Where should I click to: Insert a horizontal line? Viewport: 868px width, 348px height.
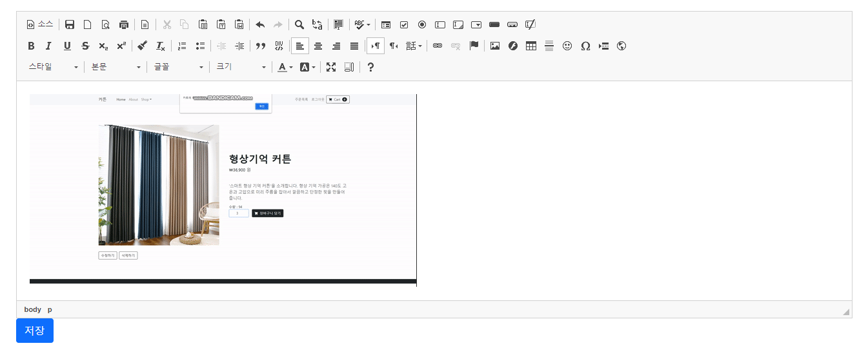(549, 46)
